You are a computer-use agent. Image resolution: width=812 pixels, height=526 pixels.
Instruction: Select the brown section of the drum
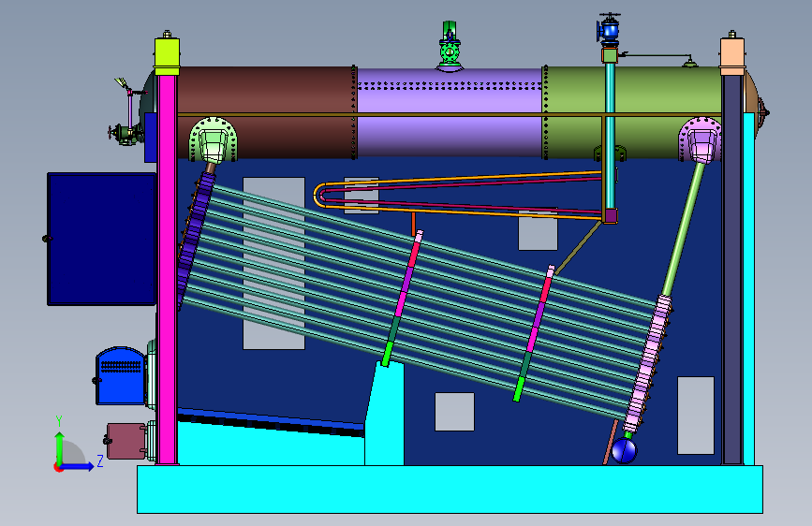(264, 111)
